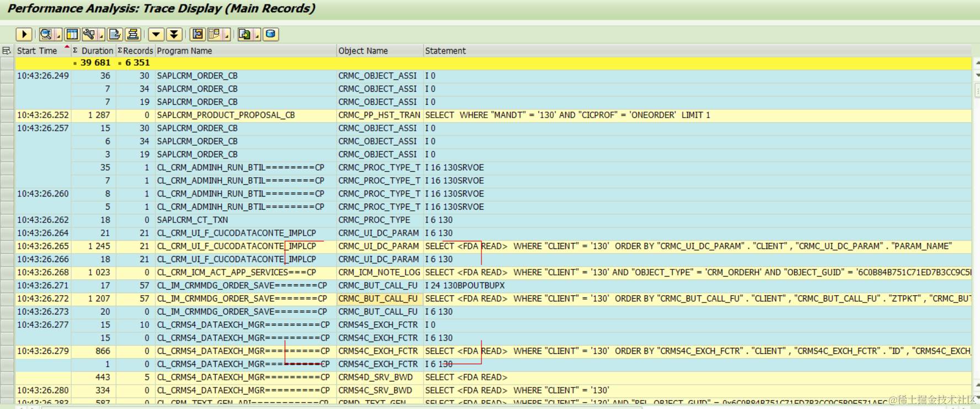This screenshot has height=409, width=980.
Task: Click the Program Name column header
Action: pos(245,51)
